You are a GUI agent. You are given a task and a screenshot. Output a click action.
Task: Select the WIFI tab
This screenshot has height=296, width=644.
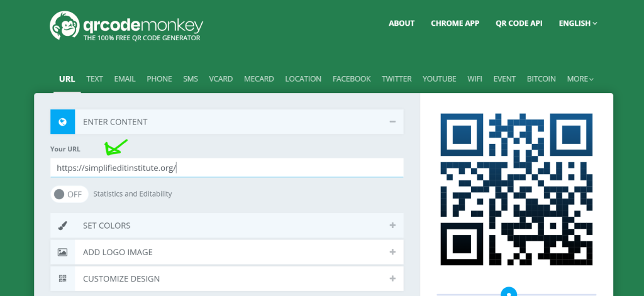475,79
